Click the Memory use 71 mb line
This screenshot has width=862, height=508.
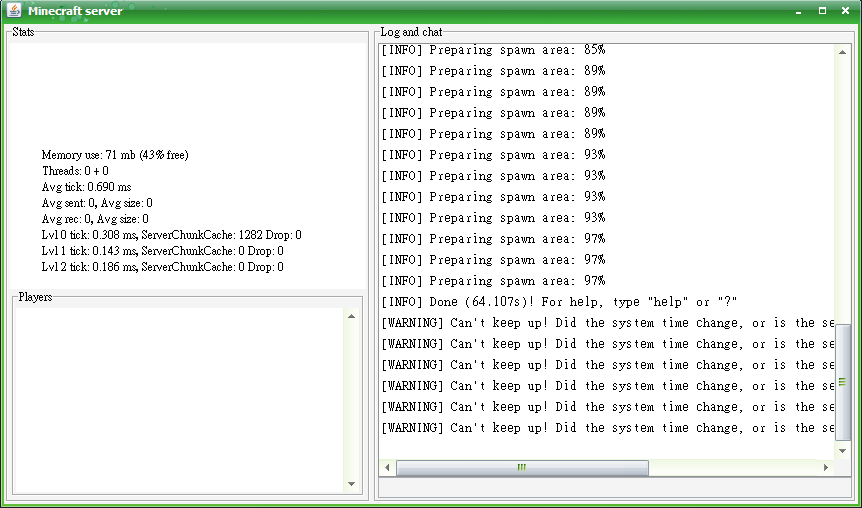tap(115, 155)
